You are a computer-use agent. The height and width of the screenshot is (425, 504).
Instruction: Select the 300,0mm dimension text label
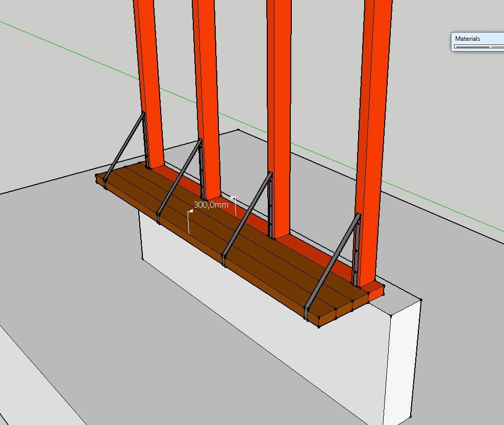tap(211, 205)
